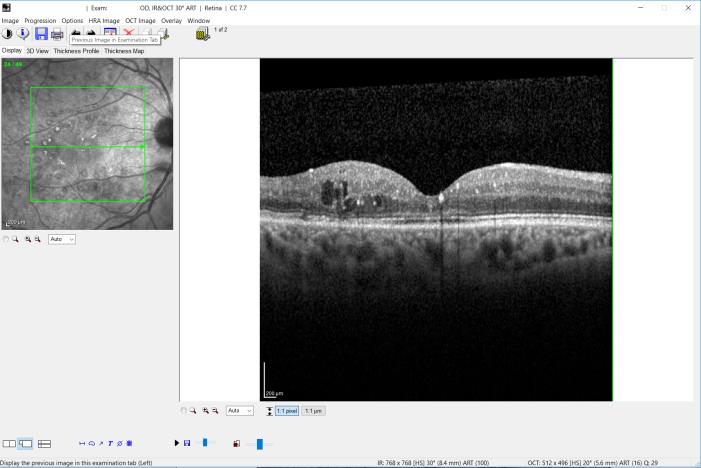Open Auto zoom dropdown under OCT scan
The image size is (701, 468).
click(240, 411)
